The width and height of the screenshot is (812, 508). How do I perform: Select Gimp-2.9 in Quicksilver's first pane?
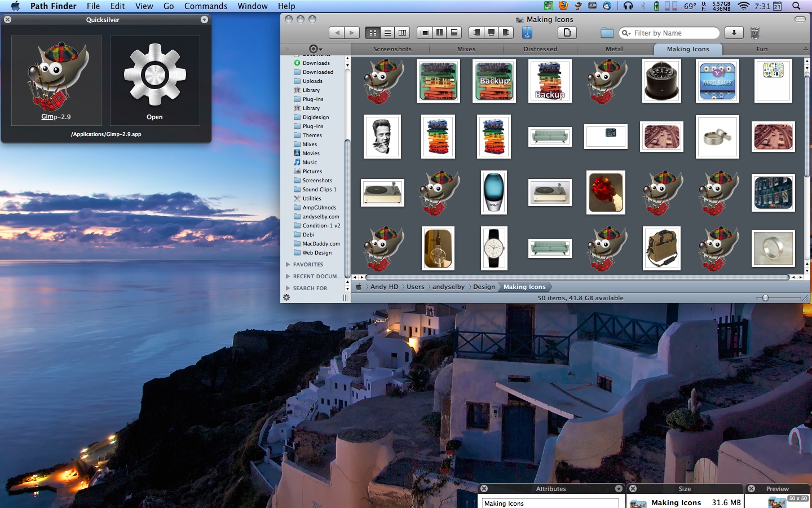[56, 81]
